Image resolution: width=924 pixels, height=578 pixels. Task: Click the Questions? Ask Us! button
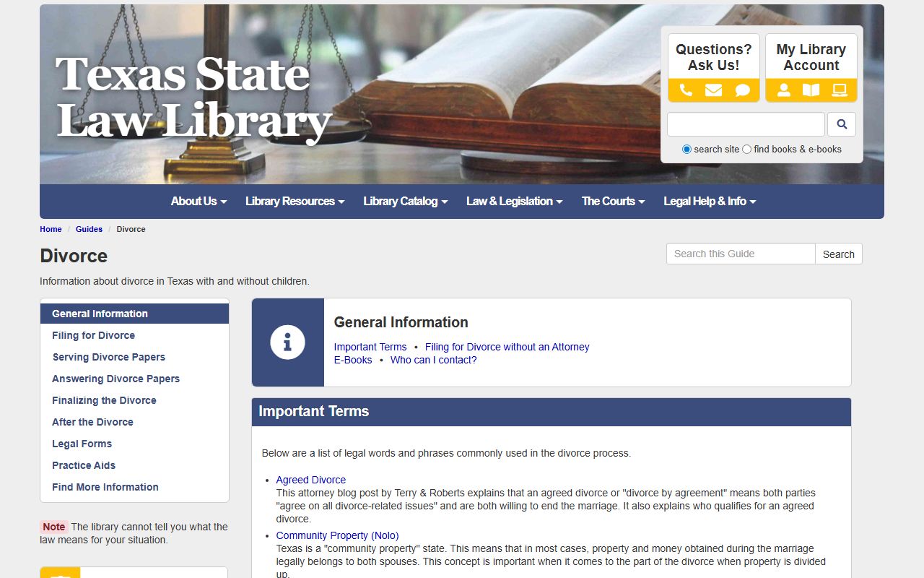[x=713, y=57]
